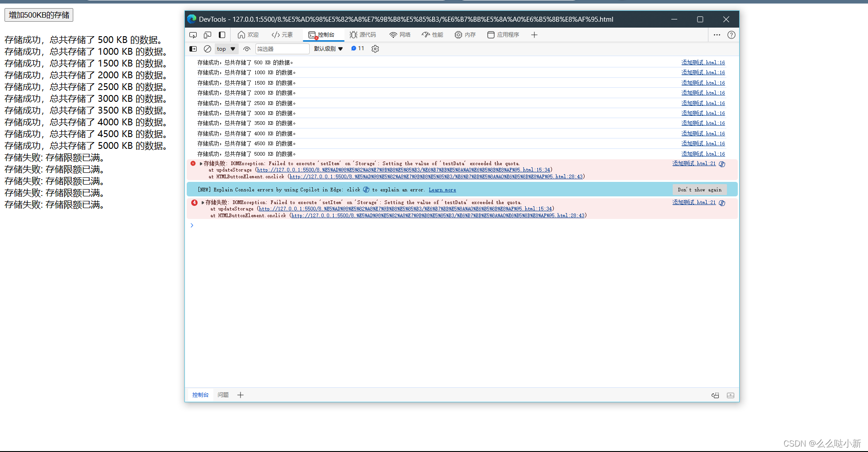Open HTMLButtonElement.onclick URL in second error
The image size is (868, 452).
point(438,216)
